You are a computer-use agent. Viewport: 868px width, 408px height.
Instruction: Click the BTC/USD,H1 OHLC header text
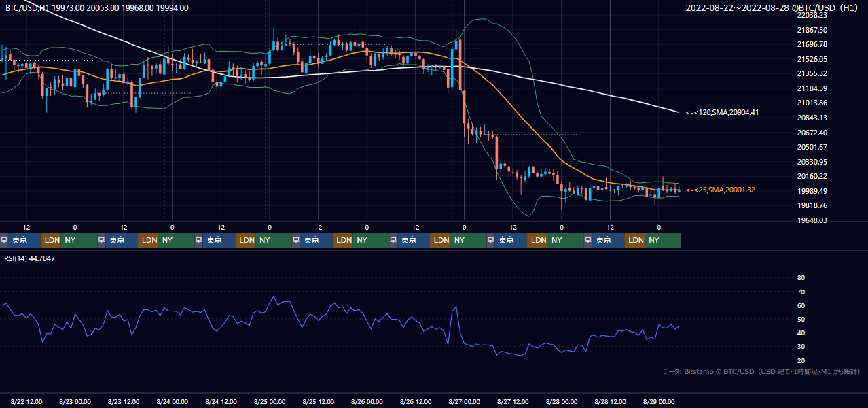point(97,8)
